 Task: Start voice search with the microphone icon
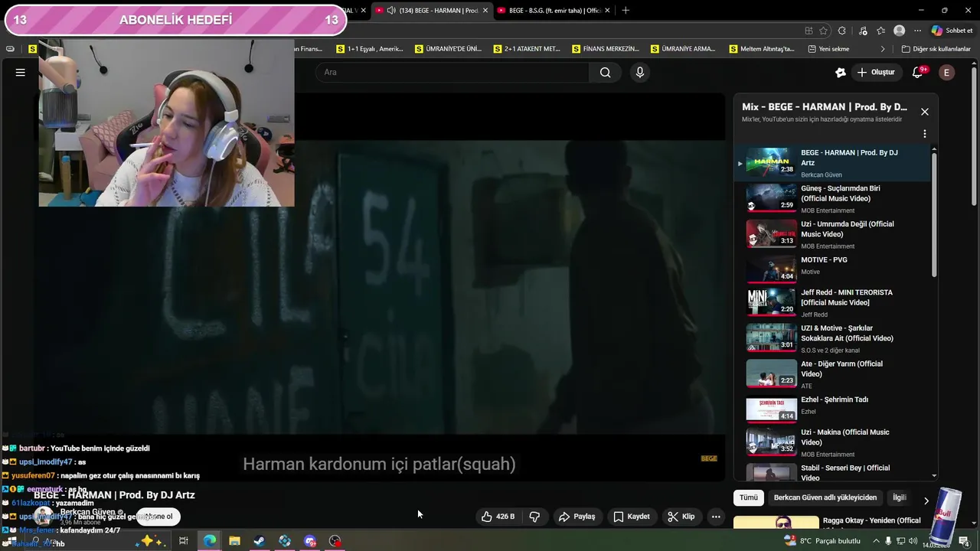pos(640,72)
